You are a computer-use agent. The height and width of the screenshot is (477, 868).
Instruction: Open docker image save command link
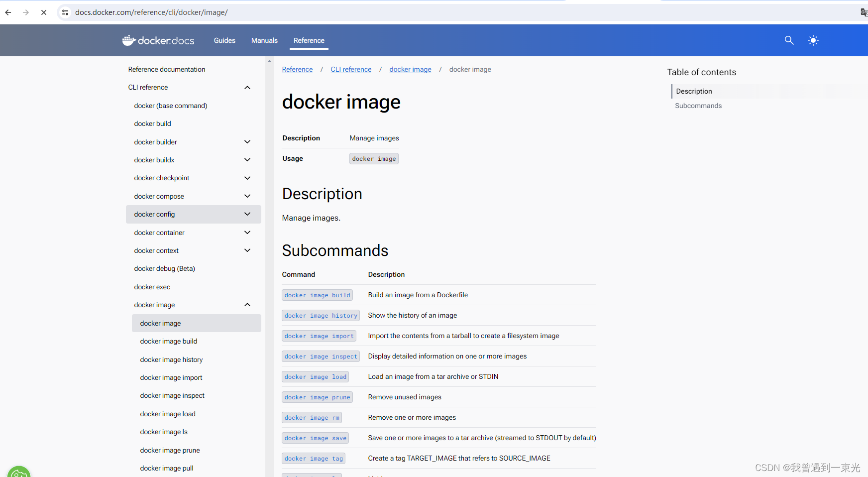(x=316, y=438)
